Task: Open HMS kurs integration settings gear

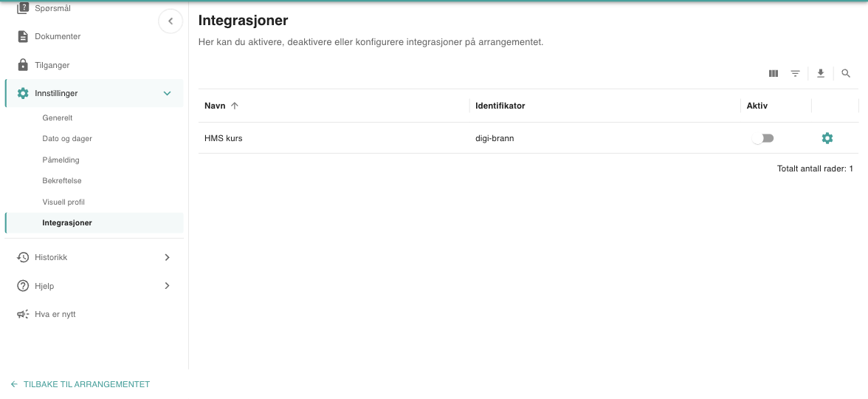Action: coord(827,138)
